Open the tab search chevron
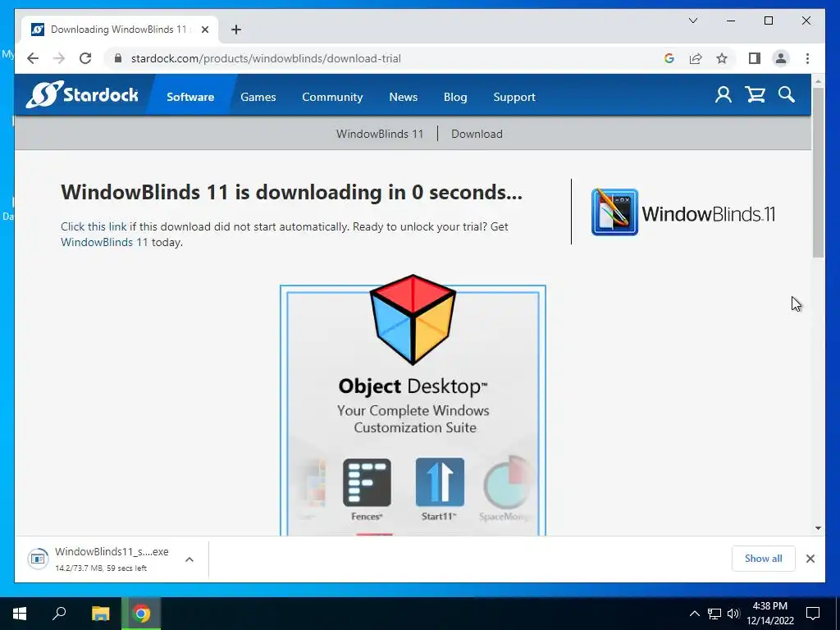This screenshot has width=840, height=630. (692, 21)
